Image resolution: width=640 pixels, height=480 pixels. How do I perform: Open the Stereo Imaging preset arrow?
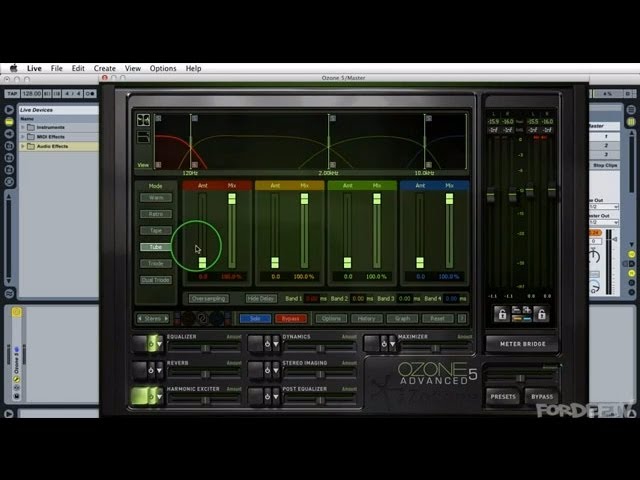click(276, 370)
